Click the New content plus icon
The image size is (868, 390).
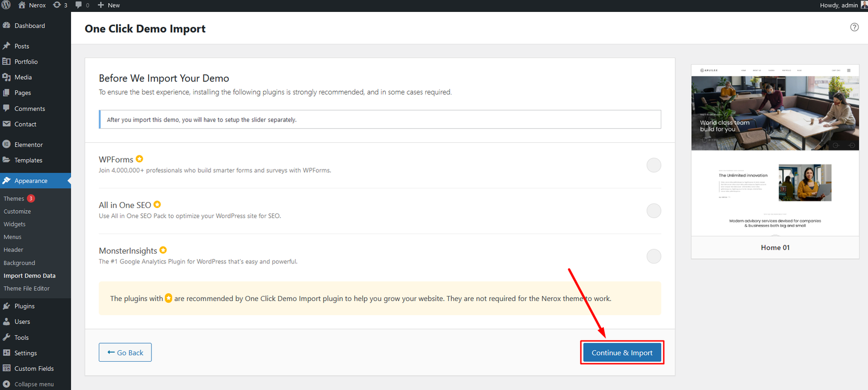pyautogui.click(x=101, y=5)
